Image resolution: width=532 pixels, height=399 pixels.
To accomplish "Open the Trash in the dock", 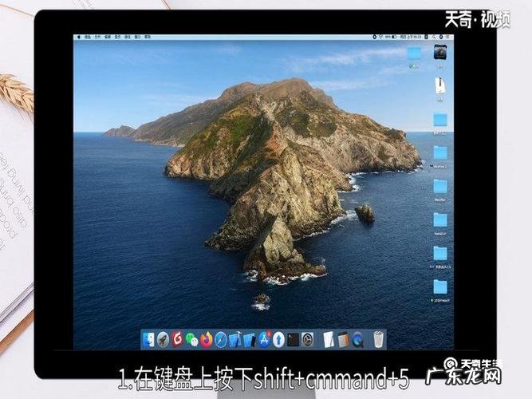I will tap(378, 339).
